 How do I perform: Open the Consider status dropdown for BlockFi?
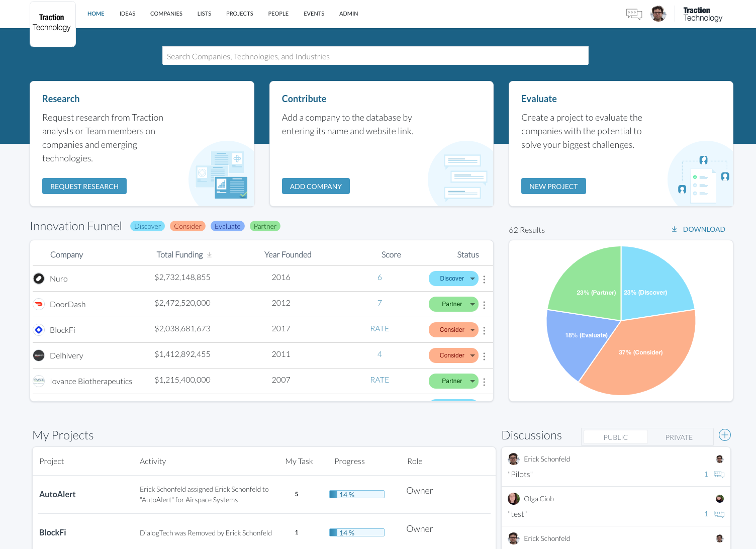(x=453, y=330)
